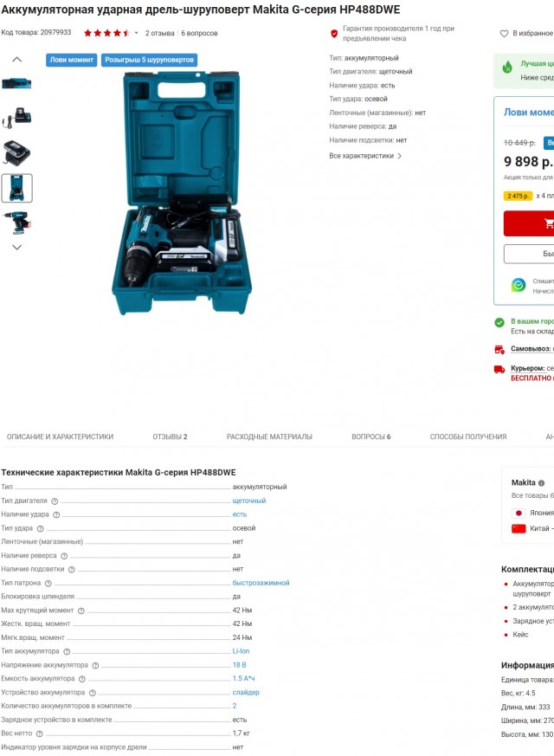Select the battery pack thumbnail
The height and width of the screenshot is (756, 554).
click(16, 152)
